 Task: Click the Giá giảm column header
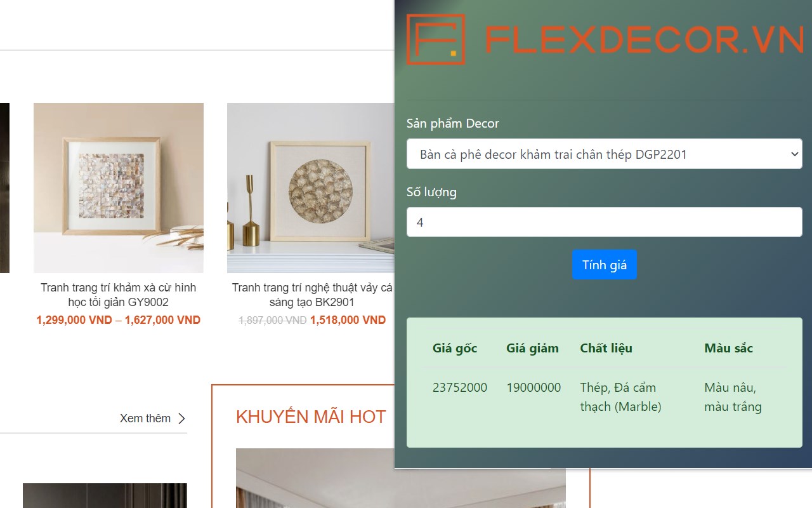(x=532, y=348)
